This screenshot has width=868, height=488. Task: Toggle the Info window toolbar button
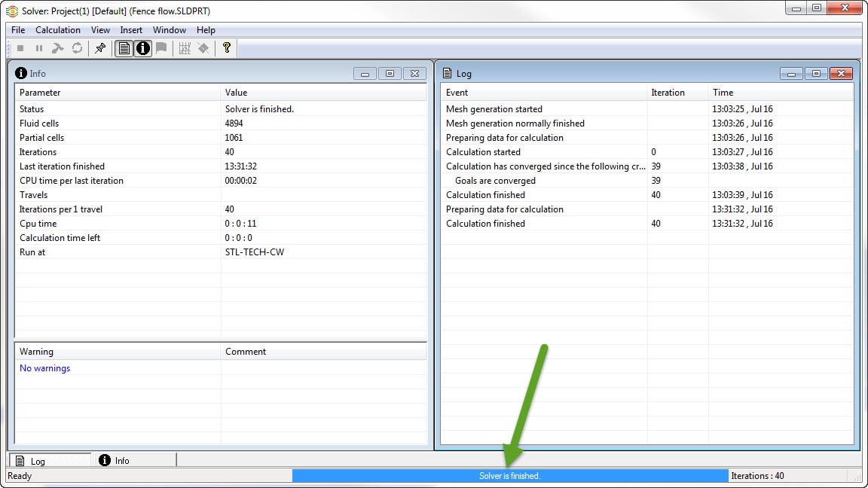pos(142,48)
